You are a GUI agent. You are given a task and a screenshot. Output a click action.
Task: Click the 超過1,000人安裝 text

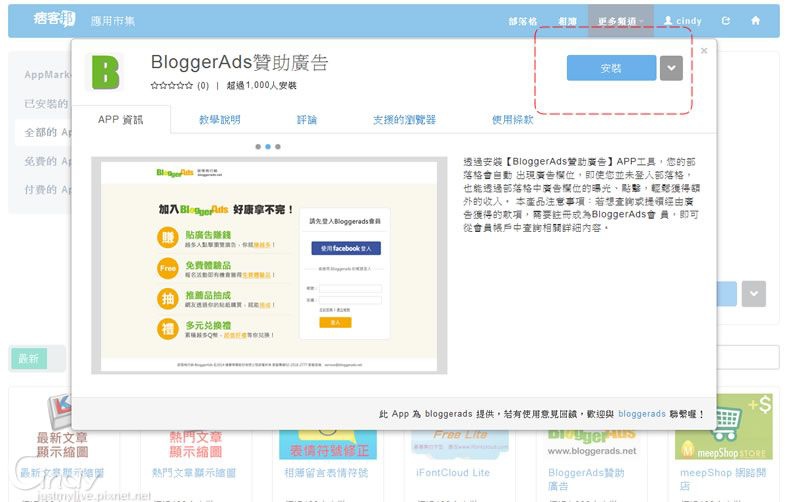coord(261,85)
